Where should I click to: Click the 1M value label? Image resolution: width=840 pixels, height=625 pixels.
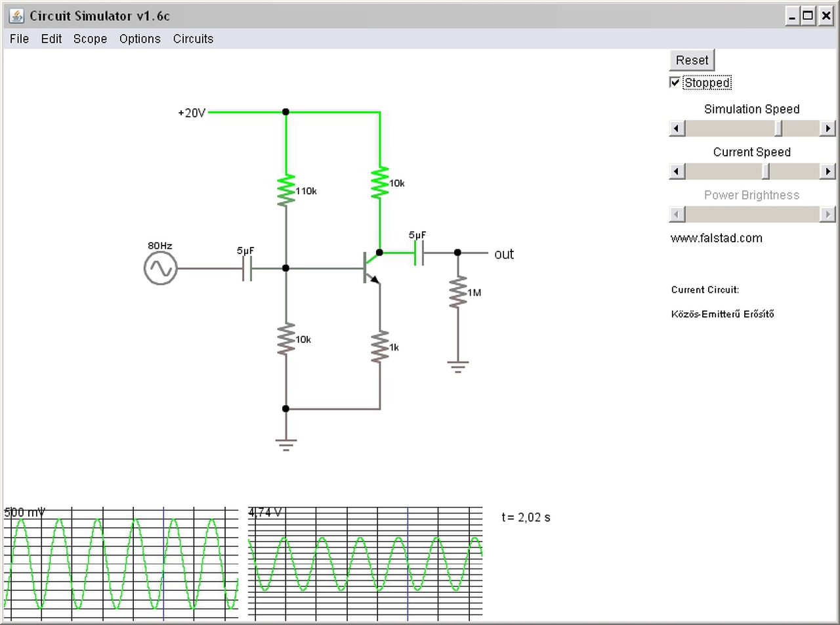474,293
